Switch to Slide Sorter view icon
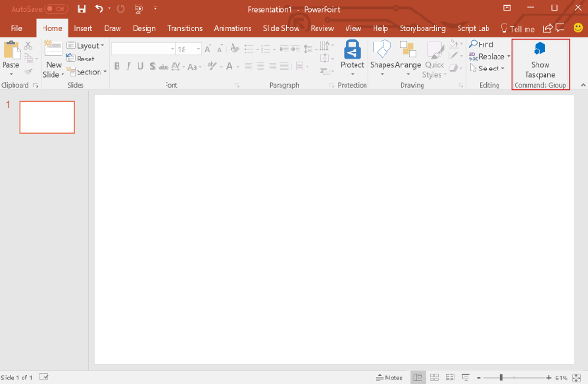The height and width of the screenshot is (384, 588). (434, 378)
